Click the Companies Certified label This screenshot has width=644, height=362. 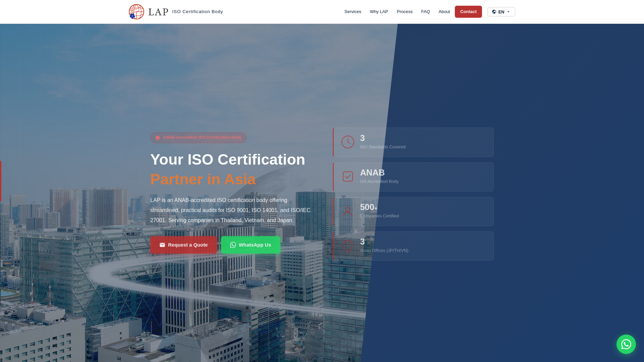click(379, 216)
